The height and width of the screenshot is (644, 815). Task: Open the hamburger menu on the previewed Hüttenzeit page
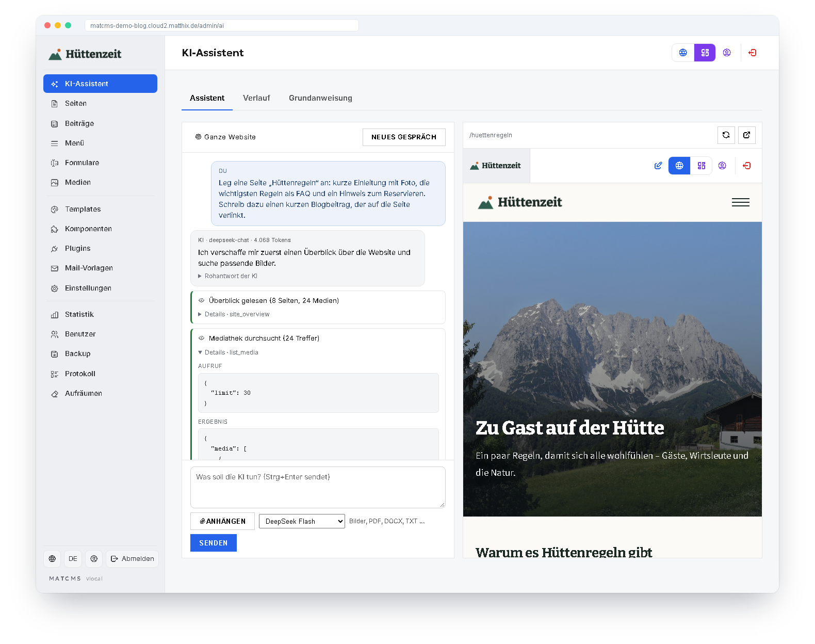tap(740, 202)
